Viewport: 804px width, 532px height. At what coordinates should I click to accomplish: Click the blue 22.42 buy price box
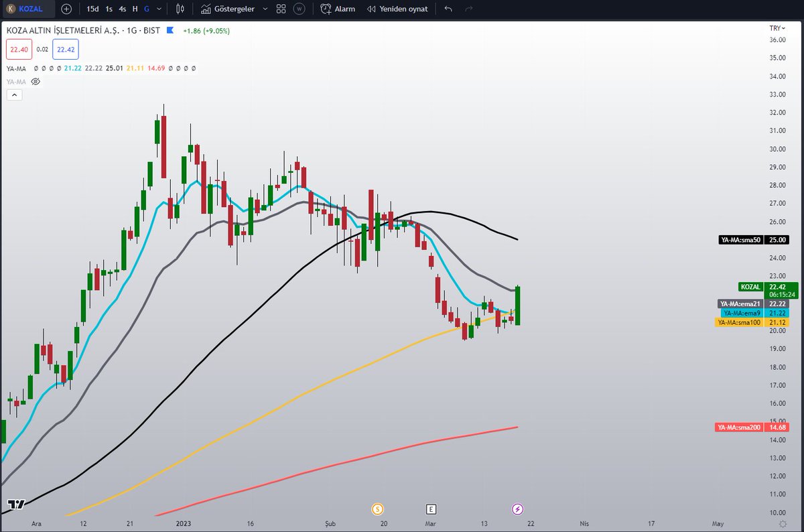66,49
